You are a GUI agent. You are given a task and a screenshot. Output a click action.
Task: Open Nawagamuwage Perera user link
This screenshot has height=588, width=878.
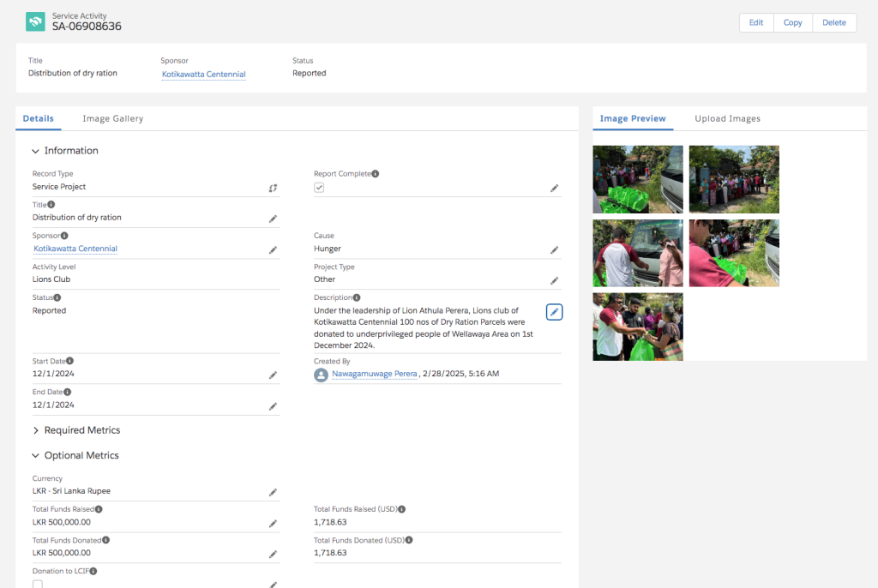pos(375,374)
